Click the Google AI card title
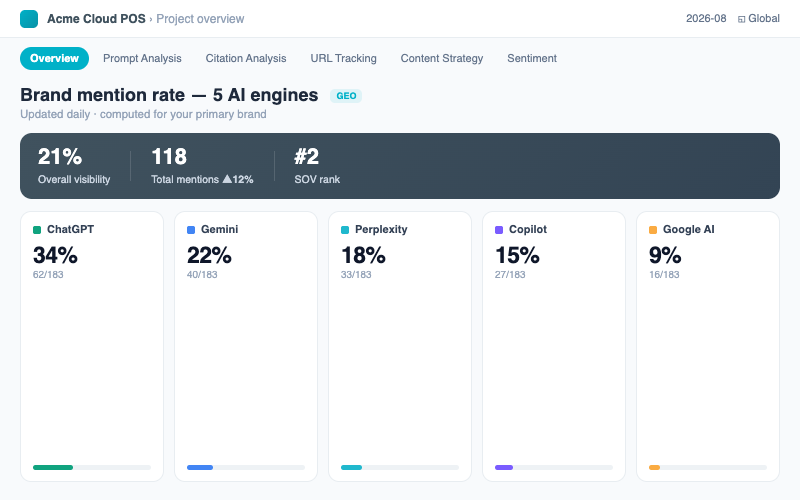This screenshot has height=500, width=800. pyautogui.click(x=688, y=230)
